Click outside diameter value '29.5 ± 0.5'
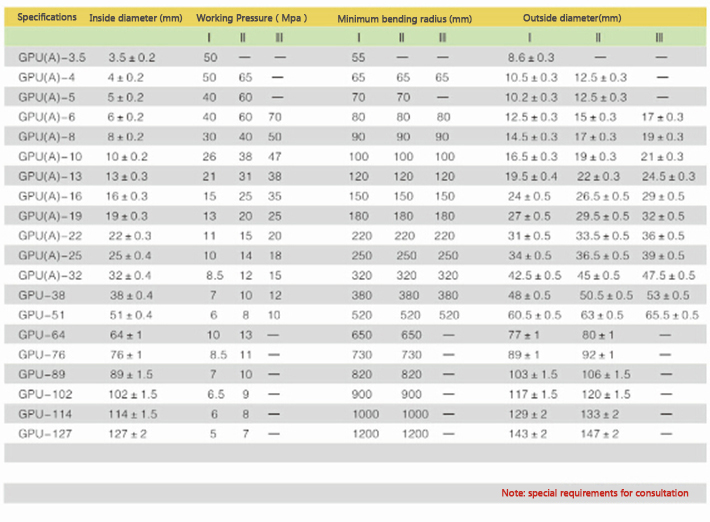The height and width of the screenshot is (522, 710). (x=602, y=216)
